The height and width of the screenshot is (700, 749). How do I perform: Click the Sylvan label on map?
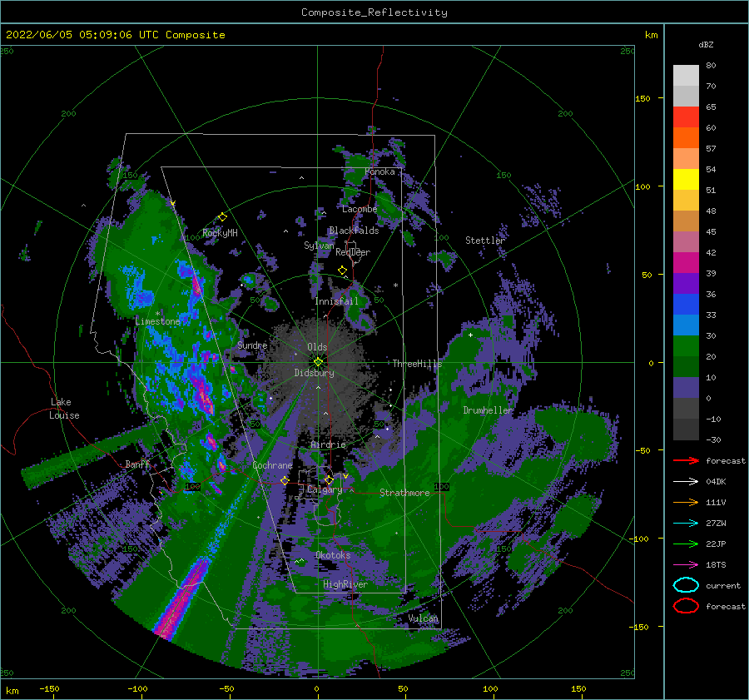[319, 246]
